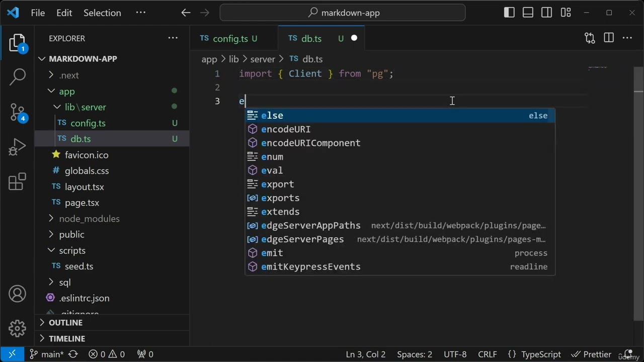
Task: Open ports forwarded indicator showing 0
Action: click(145, 354)
